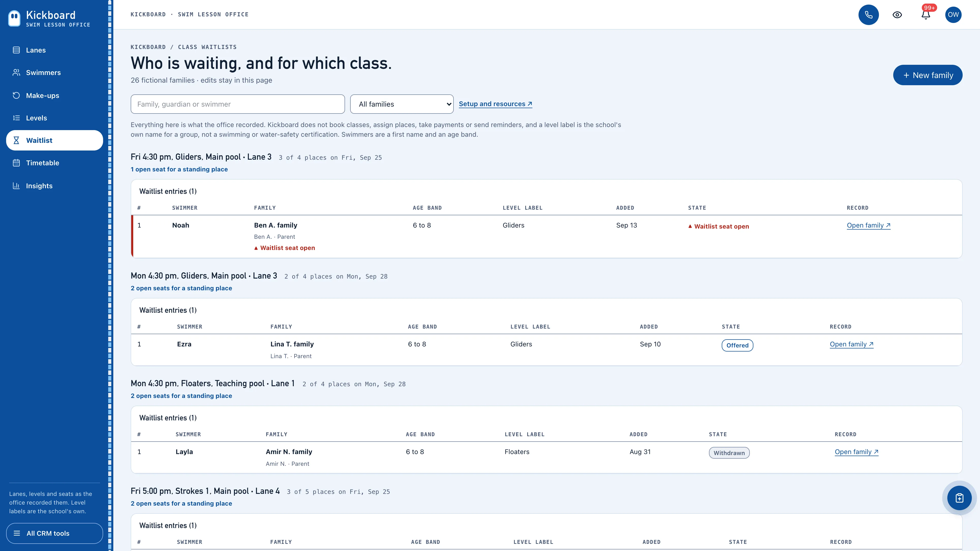This screenshot has height=551, width=980.
Task: Open All CRM tools menu
Action: click(x=54, y=533)
